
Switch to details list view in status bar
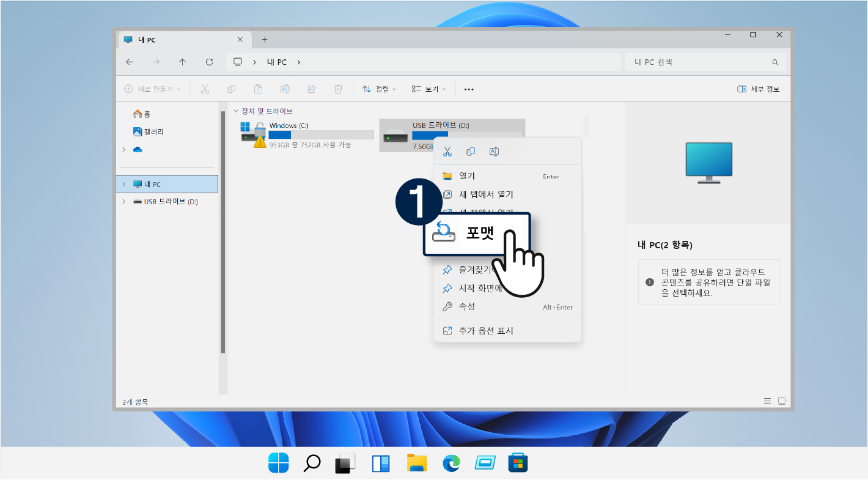(767, 401)
